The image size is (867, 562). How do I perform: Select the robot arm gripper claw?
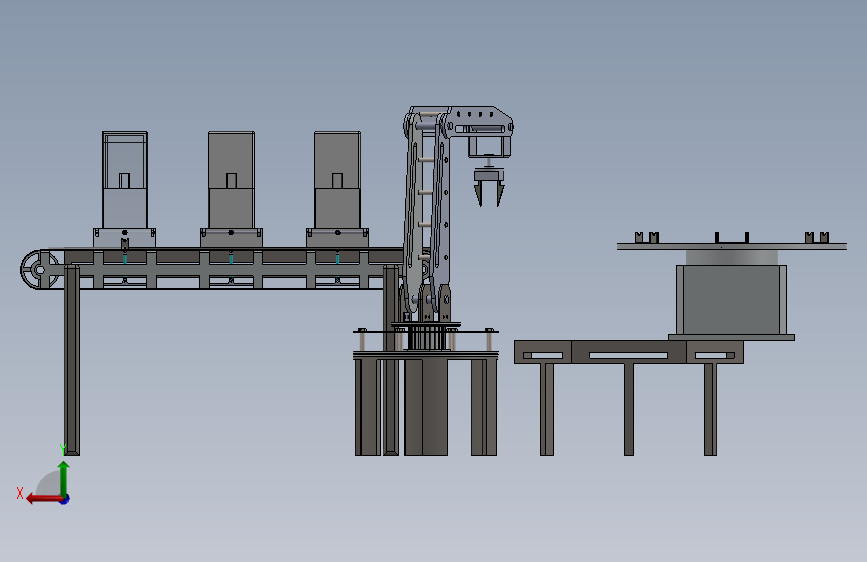(489, 187)
